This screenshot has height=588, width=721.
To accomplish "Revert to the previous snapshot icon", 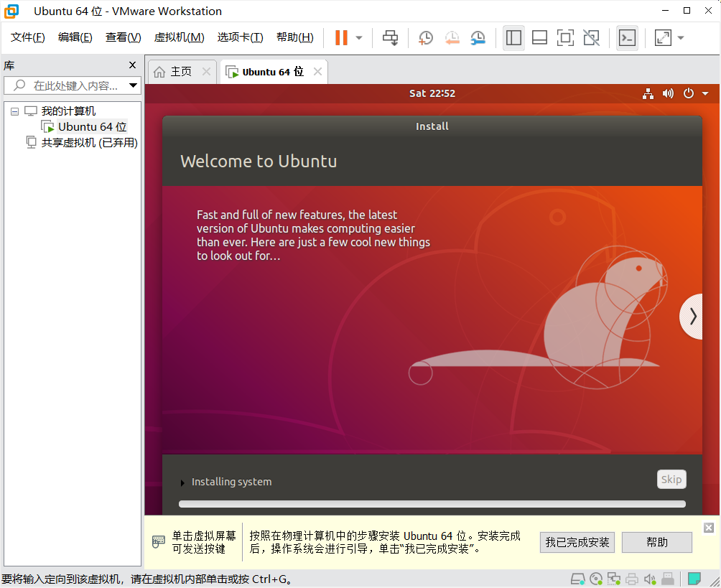I will (452, 38).
